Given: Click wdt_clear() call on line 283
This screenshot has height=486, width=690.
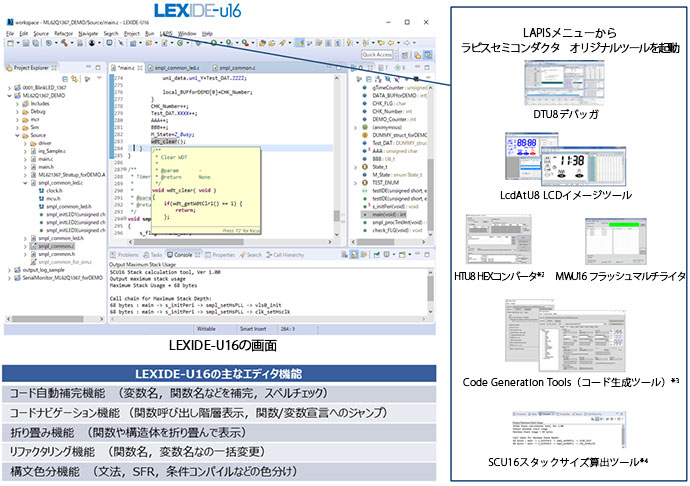Looking at the screenshot, I should [x=168, y=141].
